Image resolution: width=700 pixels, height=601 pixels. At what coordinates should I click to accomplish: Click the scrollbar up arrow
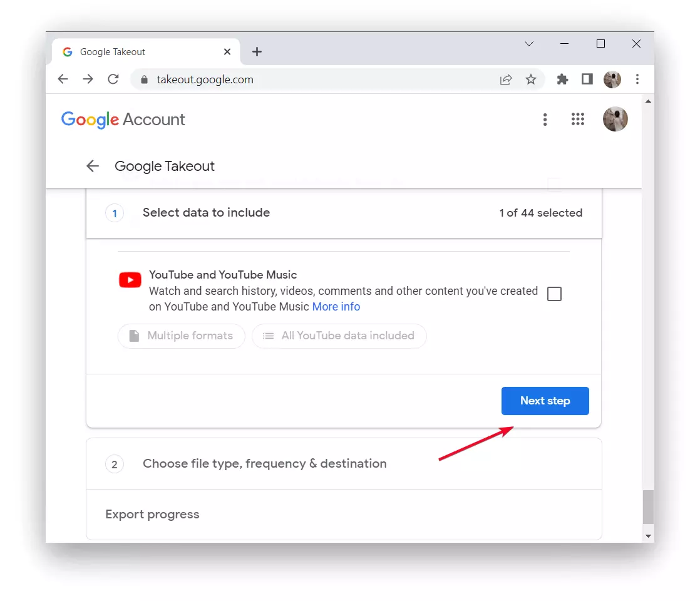pyautogui.click(x=648, y=101)
